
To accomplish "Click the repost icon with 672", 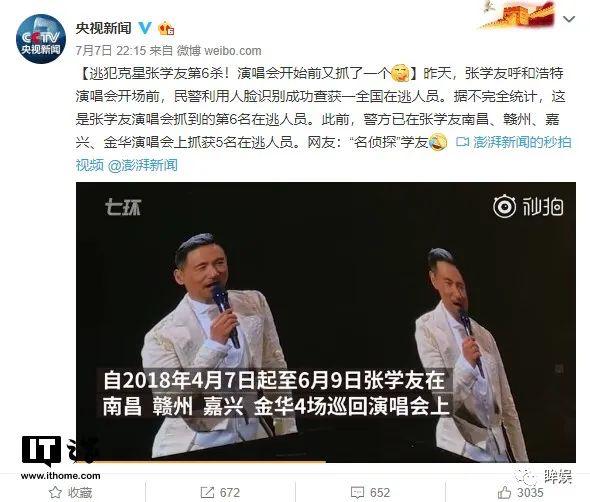I will click(207, 492).
